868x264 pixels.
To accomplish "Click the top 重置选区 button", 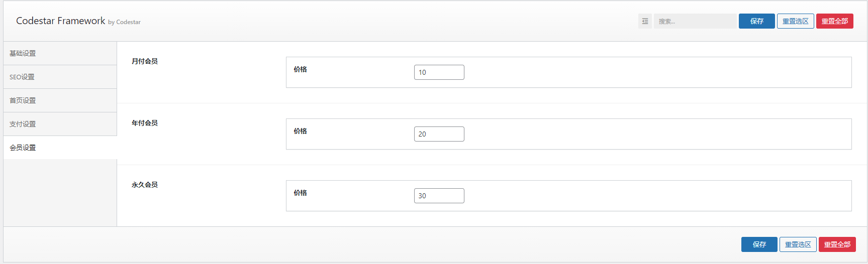I will coord(795,21).
